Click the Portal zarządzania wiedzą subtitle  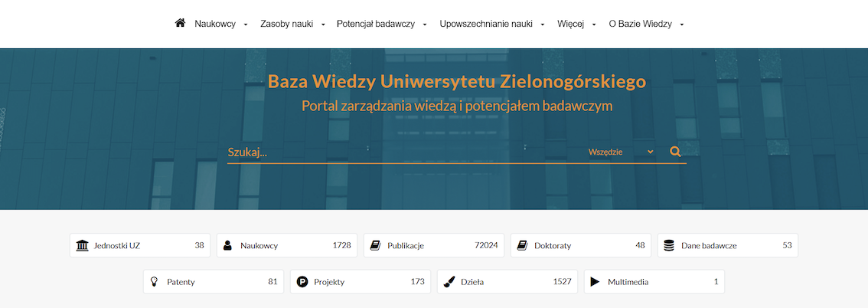pyautogui.click(x=457, y=106)
